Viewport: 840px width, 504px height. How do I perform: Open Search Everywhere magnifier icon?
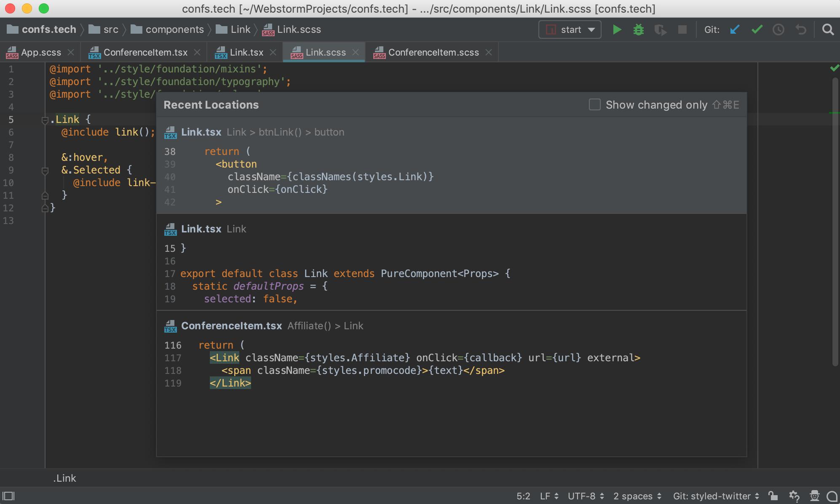[828, 29]
